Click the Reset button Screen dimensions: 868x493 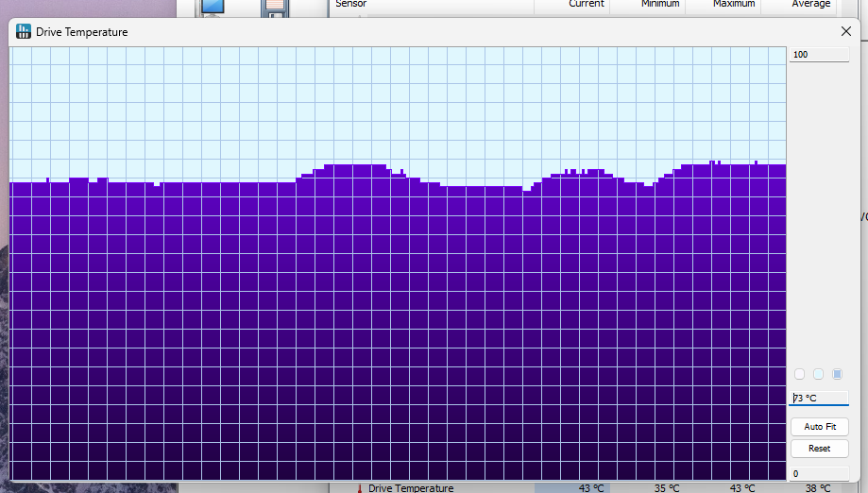tap(820, 449)
